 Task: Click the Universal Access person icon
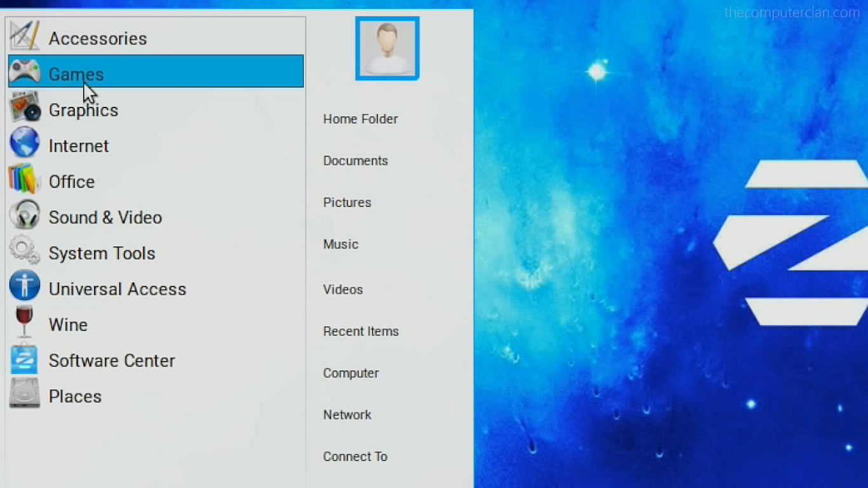coord(25,287)
